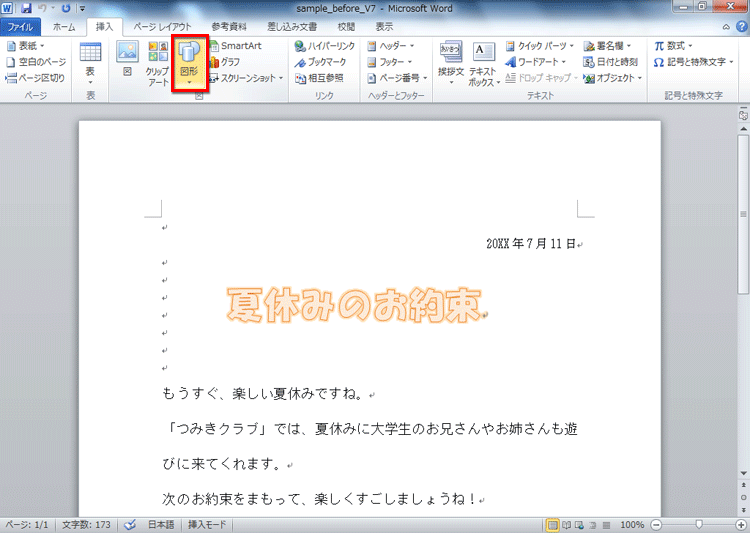Save the document from the quick access toolbar
Viewport: 750px width, 533px height.
click(x=26, y=8)
